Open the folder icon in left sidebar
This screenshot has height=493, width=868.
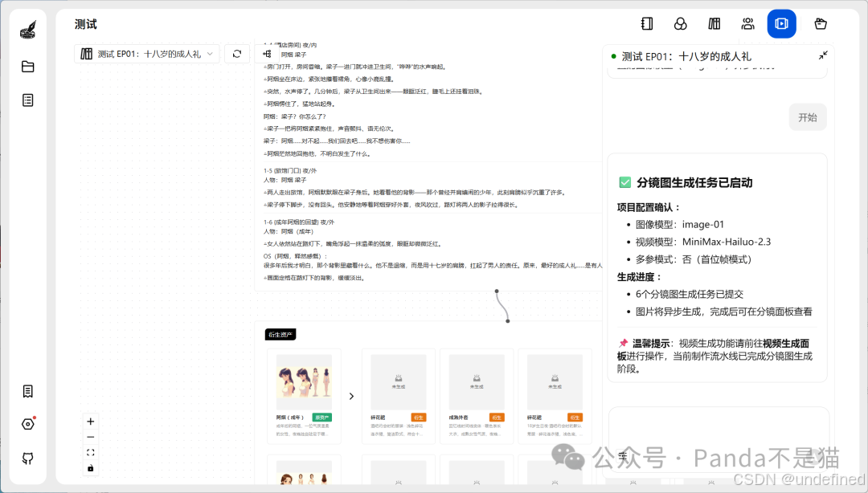pos(27,67)
